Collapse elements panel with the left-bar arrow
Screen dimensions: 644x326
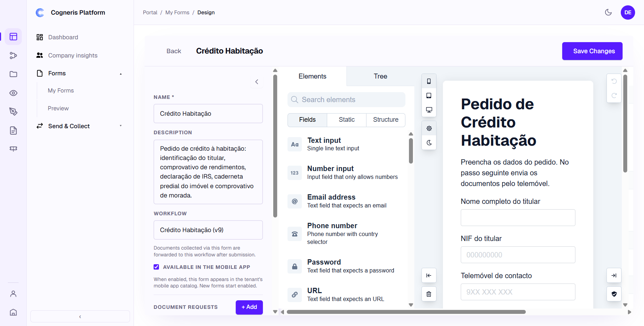coord(429,275)
